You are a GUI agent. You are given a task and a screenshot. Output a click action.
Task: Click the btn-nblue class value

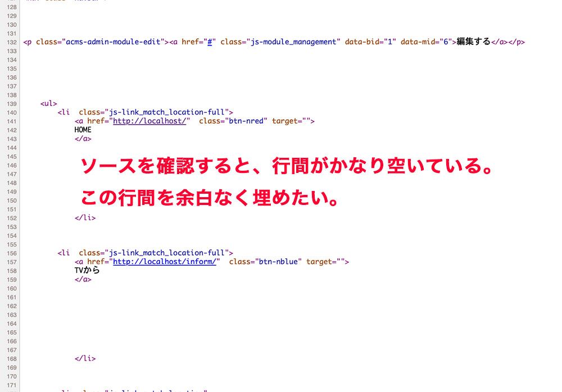(x=280, y=262)
